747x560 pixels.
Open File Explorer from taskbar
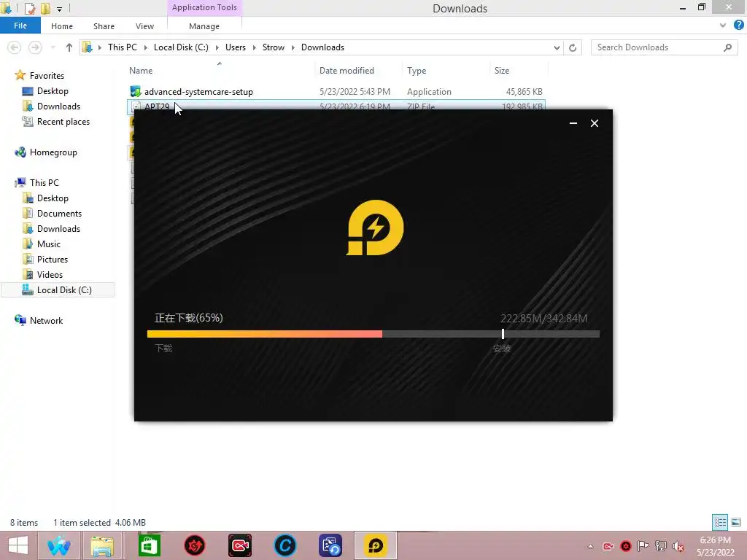(x=102, y=545)
